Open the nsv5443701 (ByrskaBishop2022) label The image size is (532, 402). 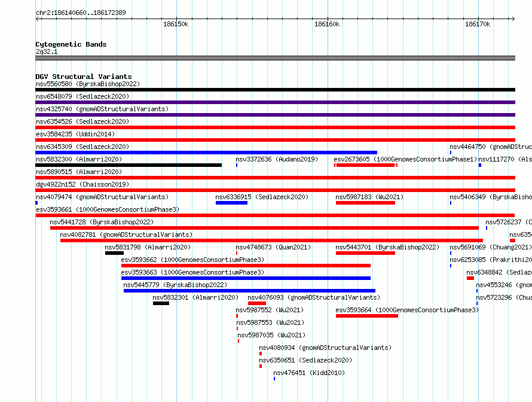pyautogui.click(x=387, y=247)
